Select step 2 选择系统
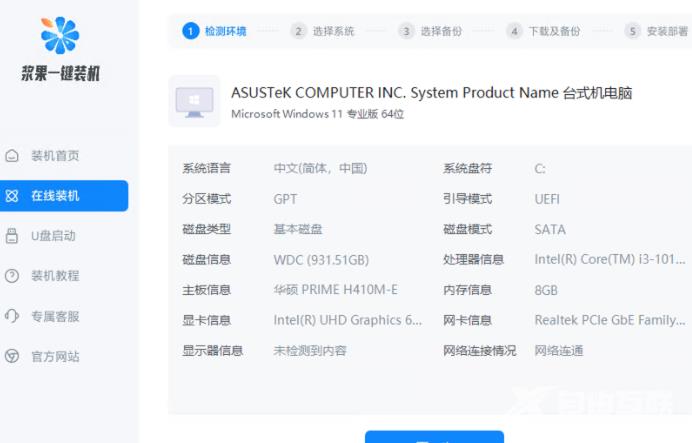The image size is (692, 443). pyautogui.click(x=323, y=31)
